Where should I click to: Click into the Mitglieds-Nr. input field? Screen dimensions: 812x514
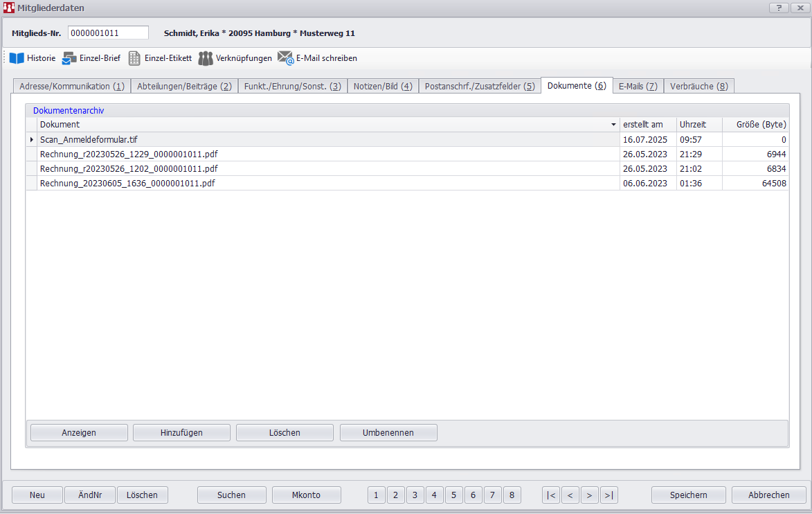tap(108, 33)
